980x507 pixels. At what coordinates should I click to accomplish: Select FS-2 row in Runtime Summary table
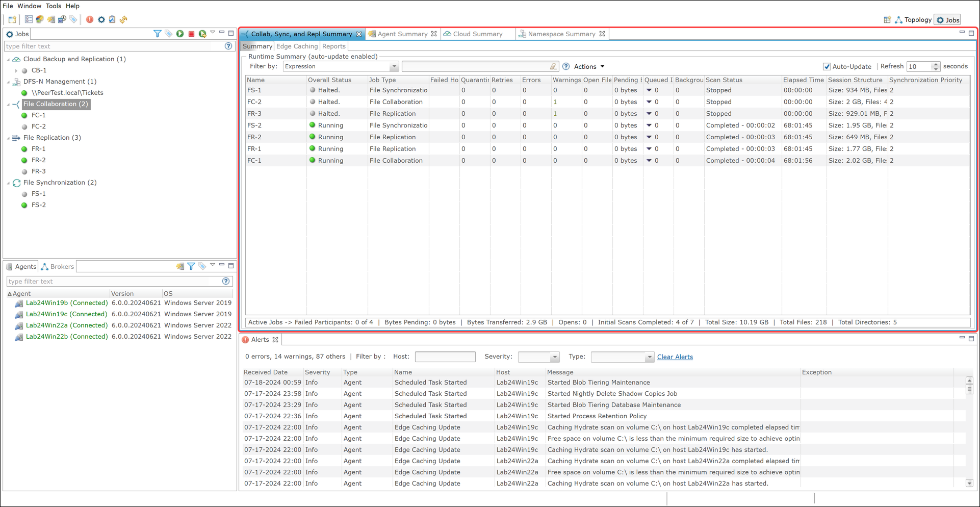[608, 125]
